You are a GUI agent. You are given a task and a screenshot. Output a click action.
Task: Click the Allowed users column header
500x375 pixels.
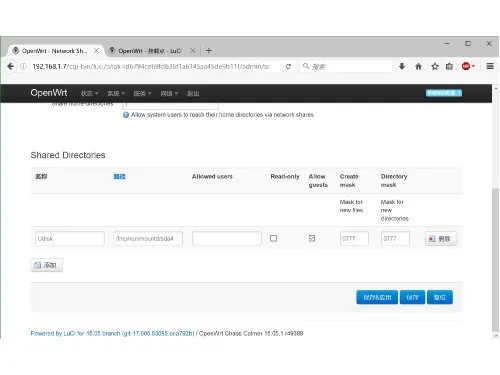pos(212,176)
